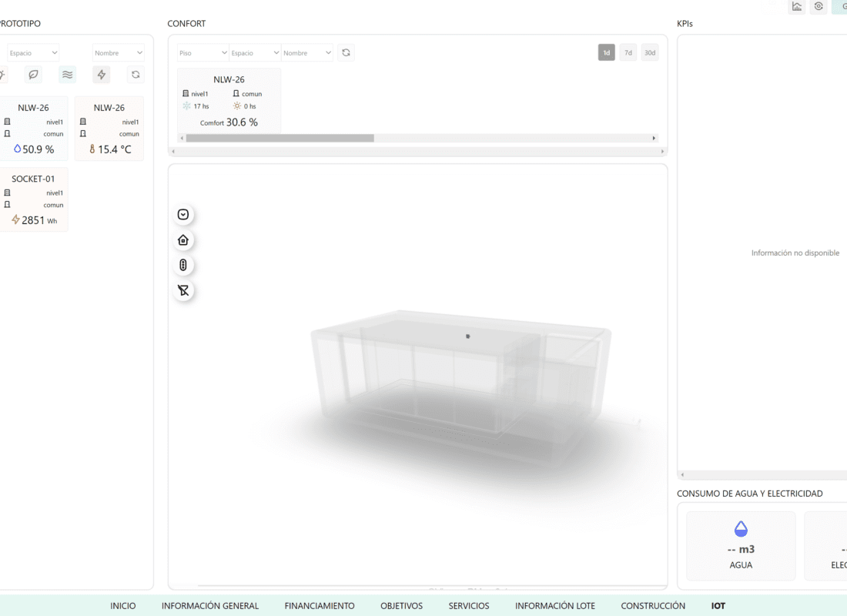Click the vertical three-dot pill icon in viewer
Screen dimensions: 847x616
click(183, 266)
